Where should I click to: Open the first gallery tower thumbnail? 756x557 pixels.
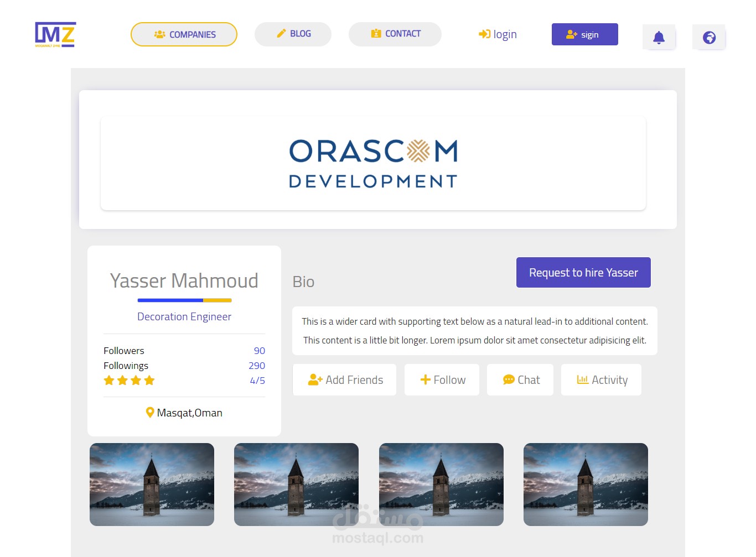(x=152, y=485)
